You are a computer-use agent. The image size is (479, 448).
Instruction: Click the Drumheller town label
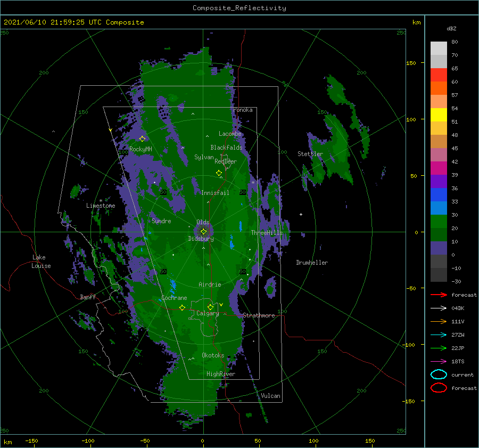click(312, 263)
